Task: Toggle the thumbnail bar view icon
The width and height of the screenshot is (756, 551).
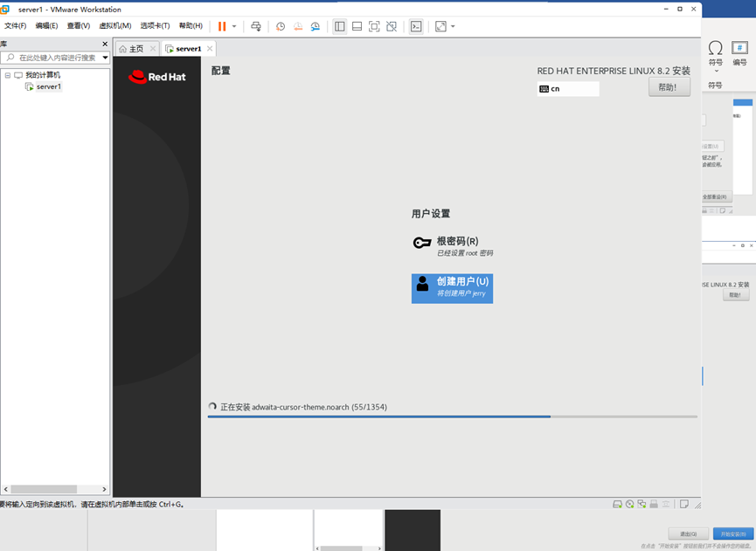Action: pyautogui.click(x=357, y=26)
